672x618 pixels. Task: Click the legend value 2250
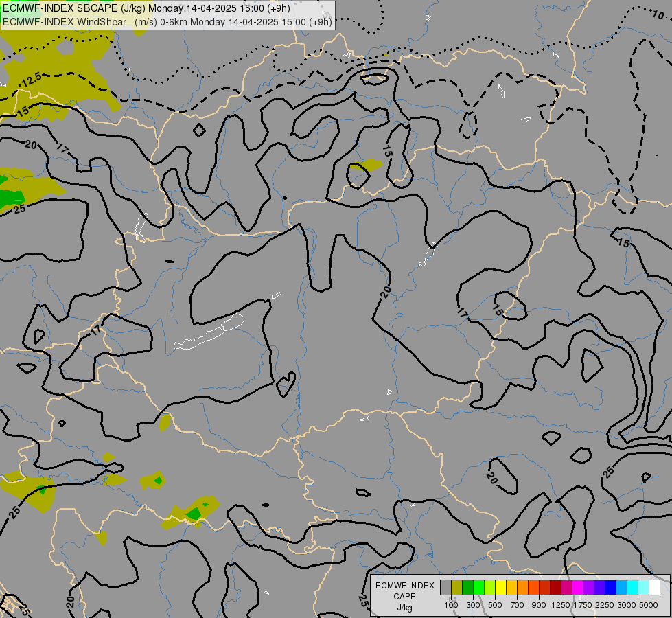(x=605, y=605)
